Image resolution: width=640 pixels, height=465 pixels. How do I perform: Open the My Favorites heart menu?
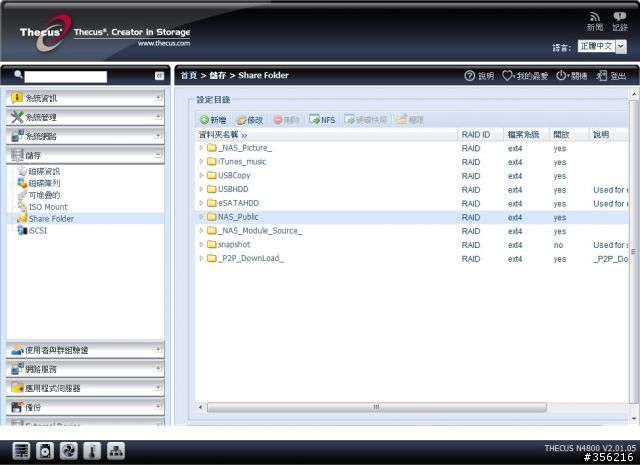pyautogui.click(x=507, y=76)
